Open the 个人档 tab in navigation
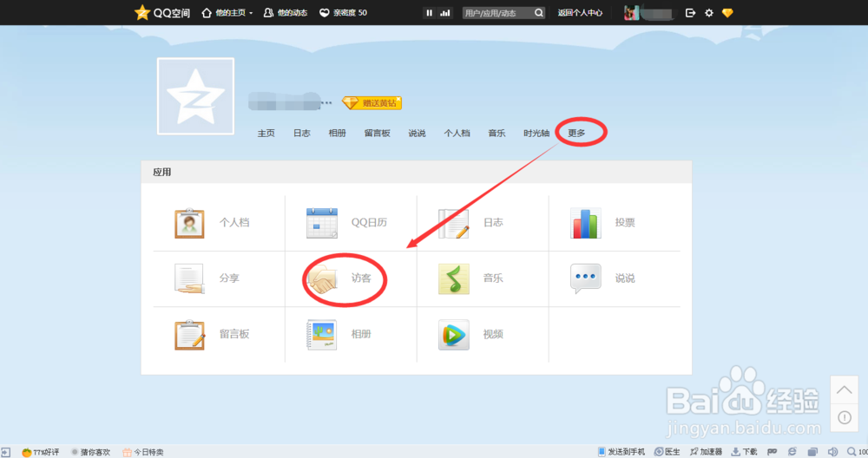Screen dimensions: 868x458 point(457,134)
